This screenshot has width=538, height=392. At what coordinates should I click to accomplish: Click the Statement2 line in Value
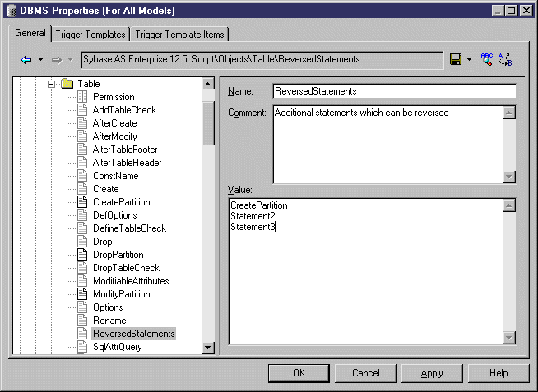coord(253,216)
